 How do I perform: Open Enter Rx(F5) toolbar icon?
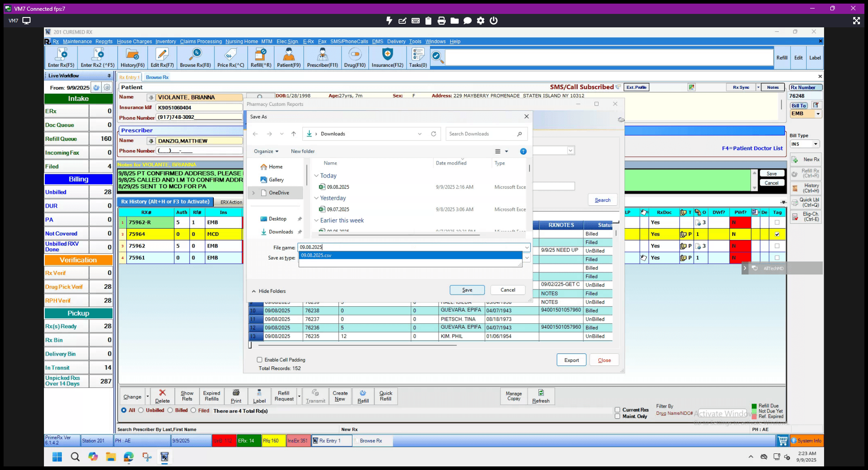click(x=61, y=58)
